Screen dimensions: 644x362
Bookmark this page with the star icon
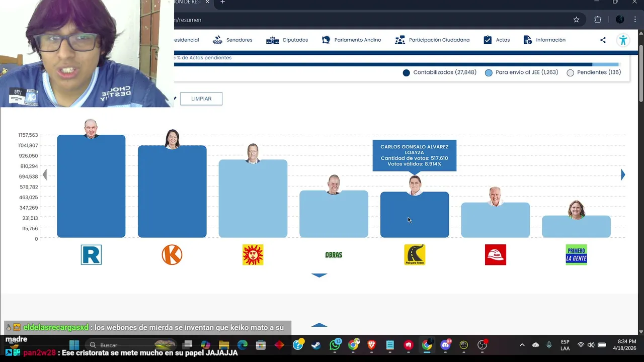coord(576,20)
